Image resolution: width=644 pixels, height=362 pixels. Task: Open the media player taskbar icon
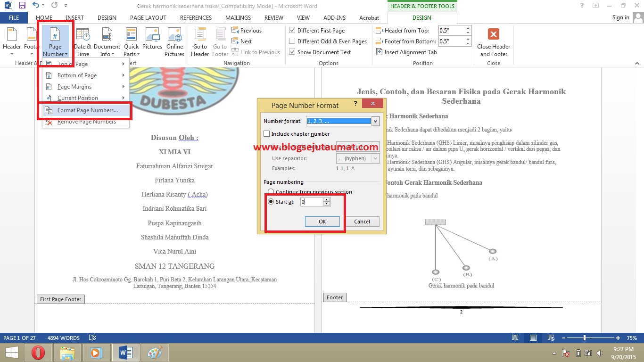point(97,352)
